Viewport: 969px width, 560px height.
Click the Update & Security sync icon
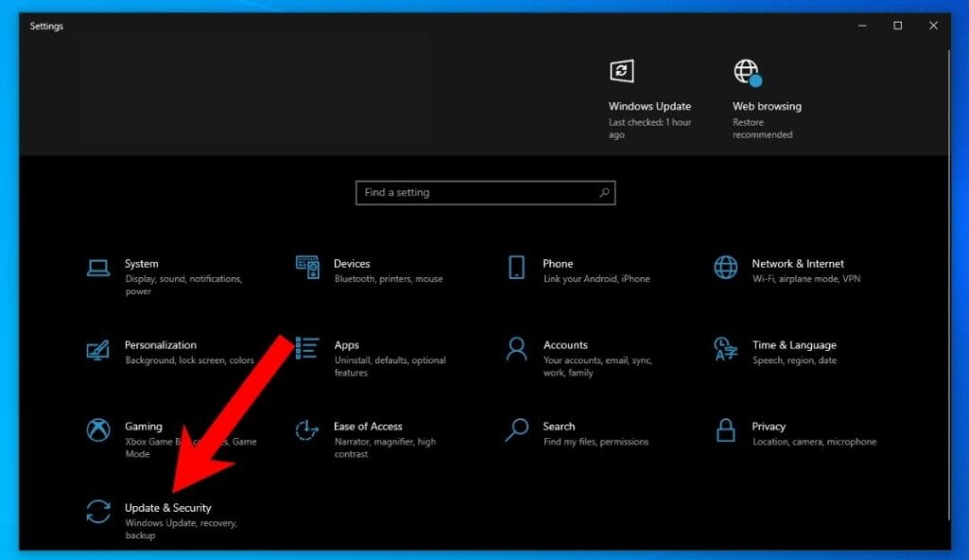tap(98, 512)
